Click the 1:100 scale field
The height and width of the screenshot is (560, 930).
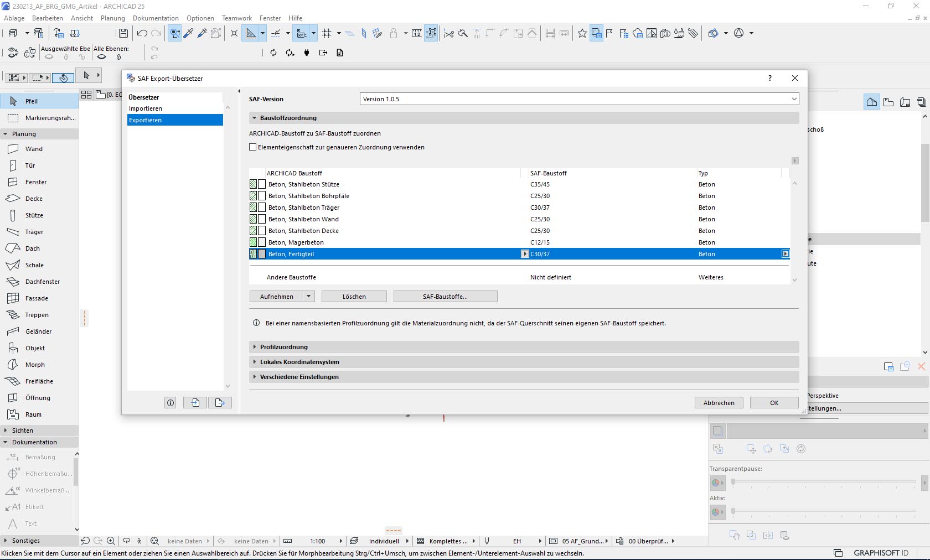click(318, 541)
